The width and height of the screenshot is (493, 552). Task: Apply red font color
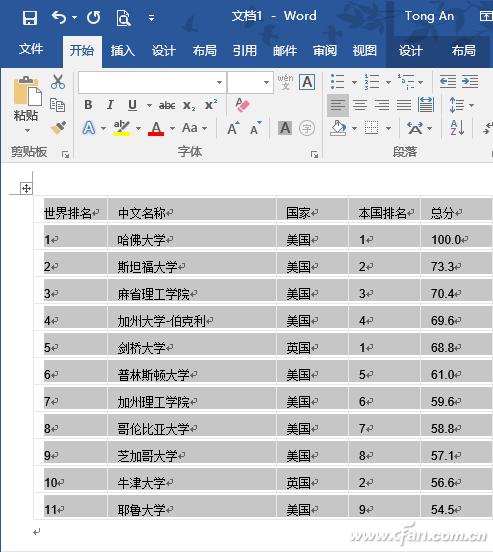(x=156, y=128)
